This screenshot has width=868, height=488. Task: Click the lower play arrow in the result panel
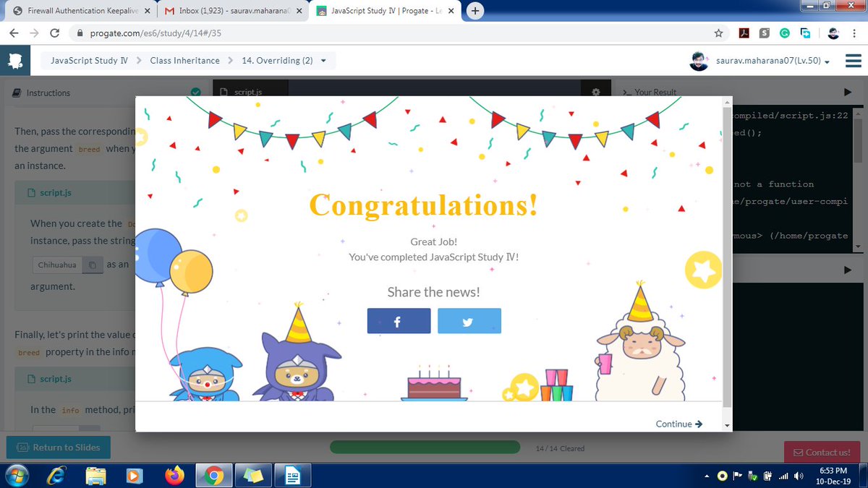pos(848,270)
